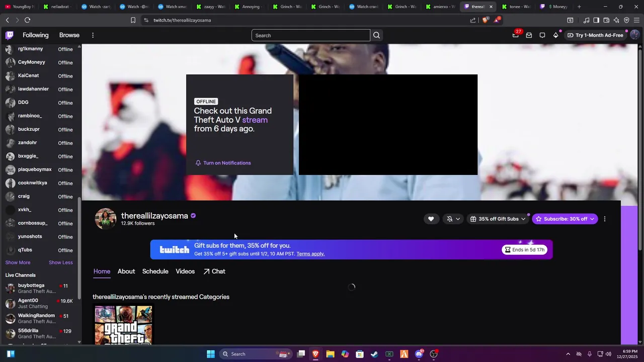
Task: Click the search magnifier button
Action: click(376, 35)
